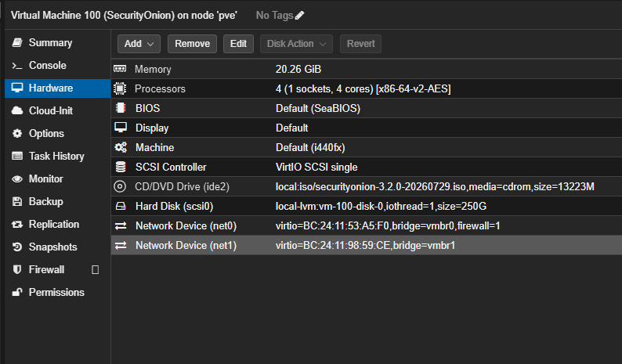Click the Summary book icon
The height and width of the screenshot is (364, 622).
(17, 42)
